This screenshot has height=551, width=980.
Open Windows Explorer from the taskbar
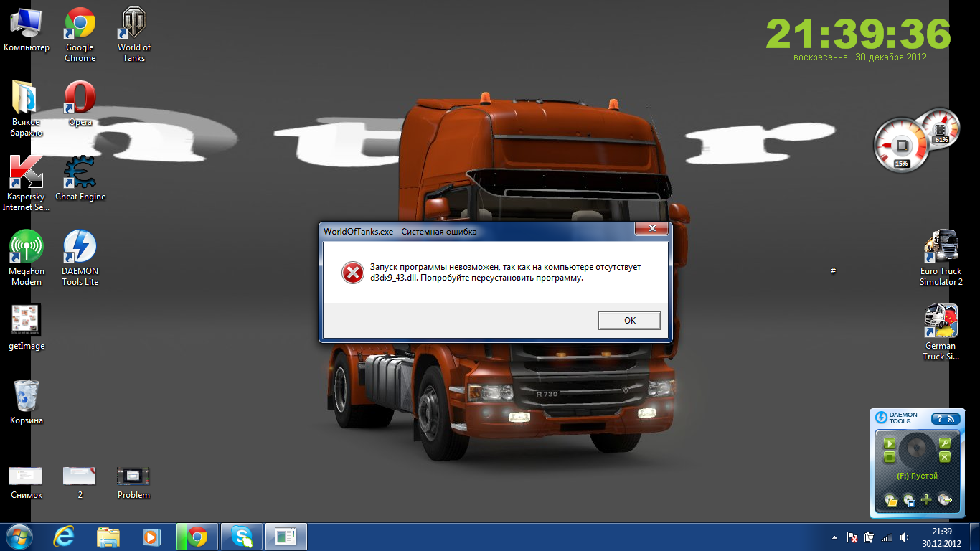click(108, 537)
